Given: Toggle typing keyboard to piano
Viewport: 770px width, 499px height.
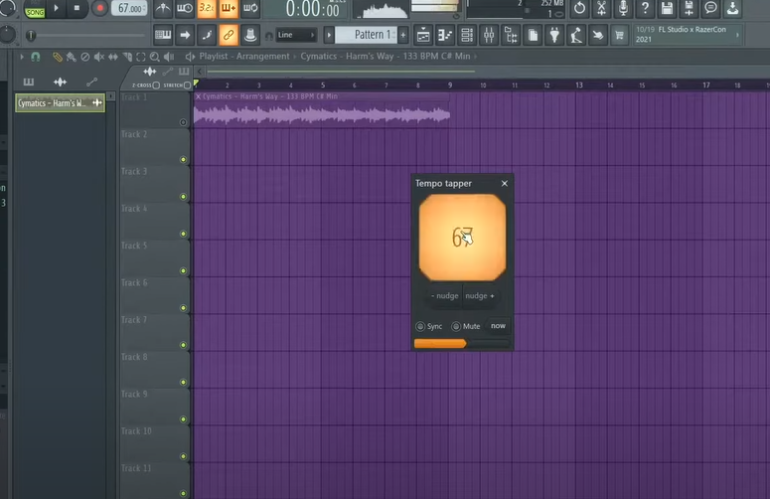Looking at the screenshot, I should pos(163,35).
